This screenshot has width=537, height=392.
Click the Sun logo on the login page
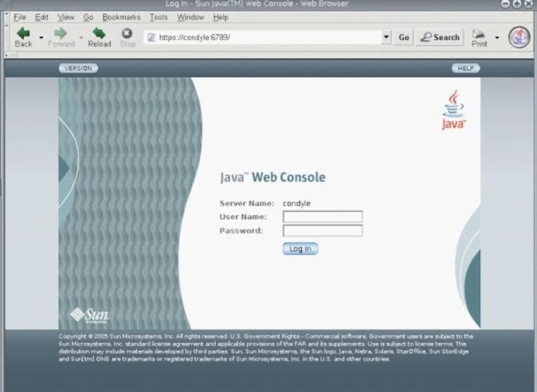click(x=89, y=314)
